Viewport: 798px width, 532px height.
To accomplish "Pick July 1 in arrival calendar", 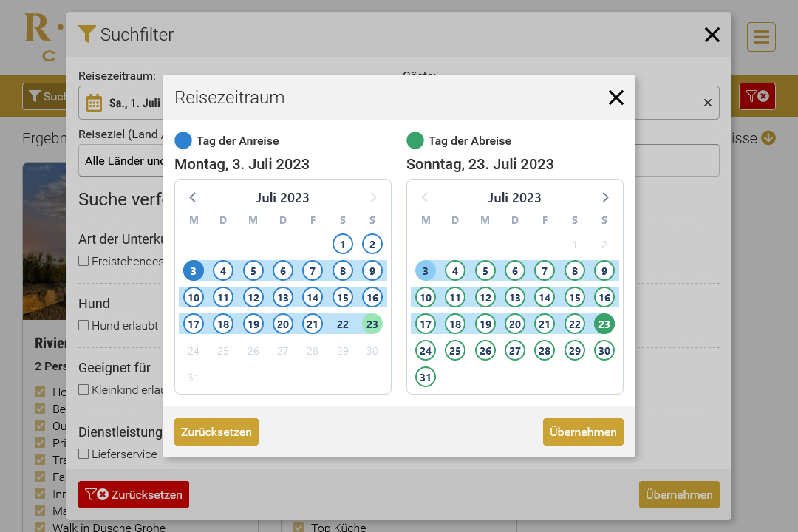I will [343, 245].
